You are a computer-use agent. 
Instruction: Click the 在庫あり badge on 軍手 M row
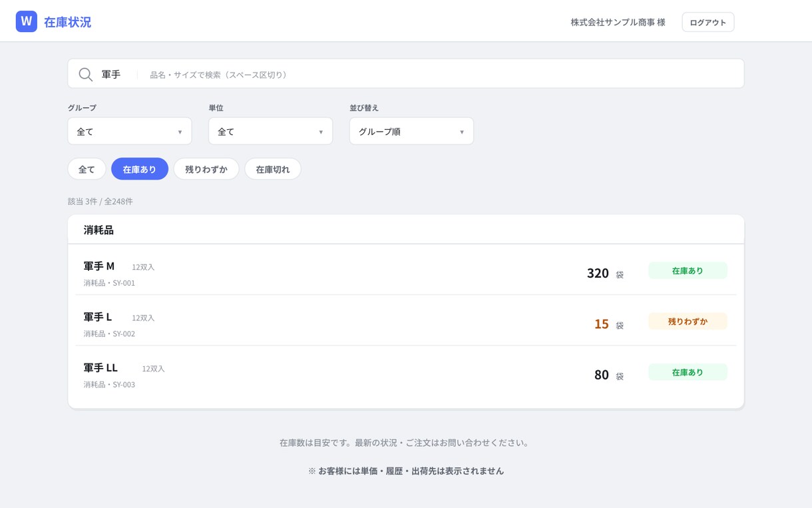[688, 271]
